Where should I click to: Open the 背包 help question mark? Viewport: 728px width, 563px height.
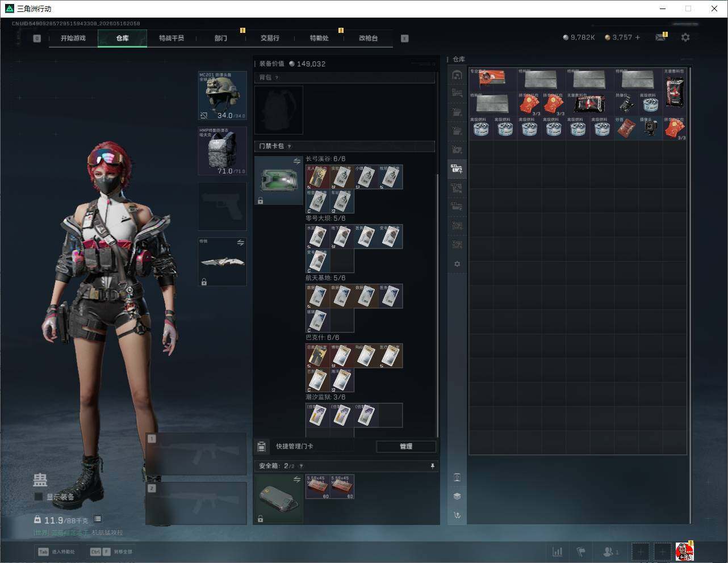[x=277, y=78]
